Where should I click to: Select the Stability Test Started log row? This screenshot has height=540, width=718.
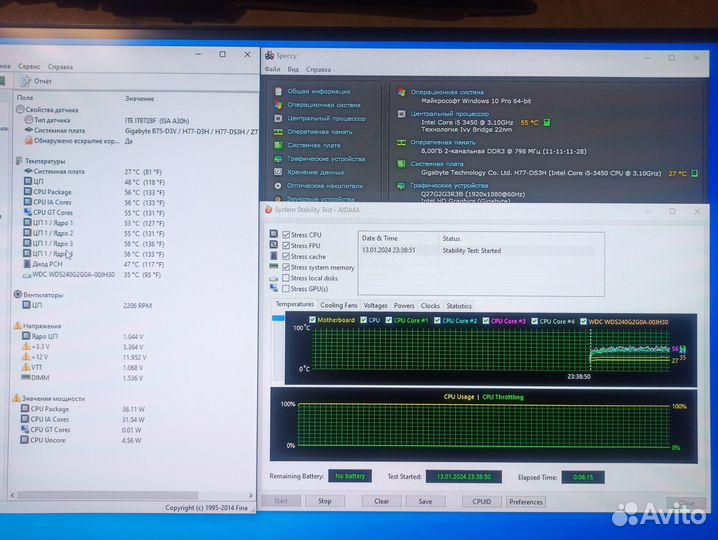(475, 251)
